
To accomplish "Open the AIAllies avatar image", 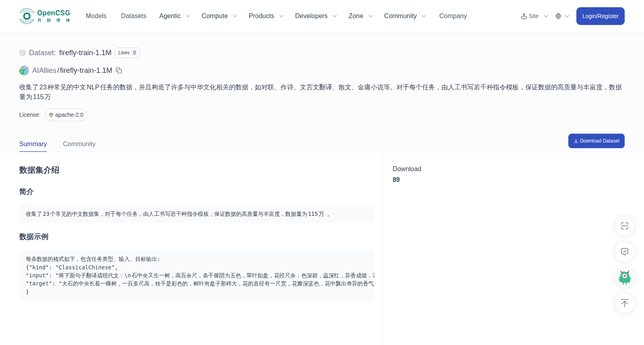I will tap(24, 70).
